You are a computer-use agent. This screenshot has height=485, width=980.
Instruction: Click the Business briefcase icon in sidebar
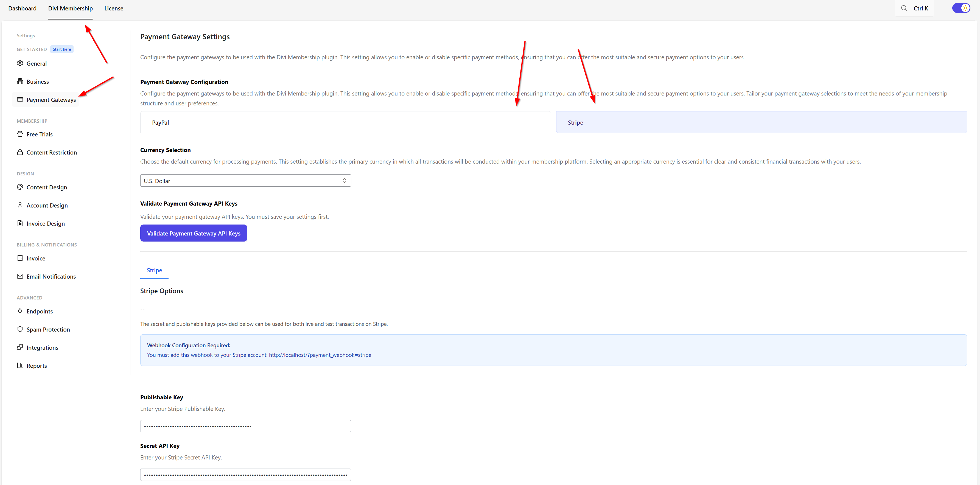click(20, 82)
